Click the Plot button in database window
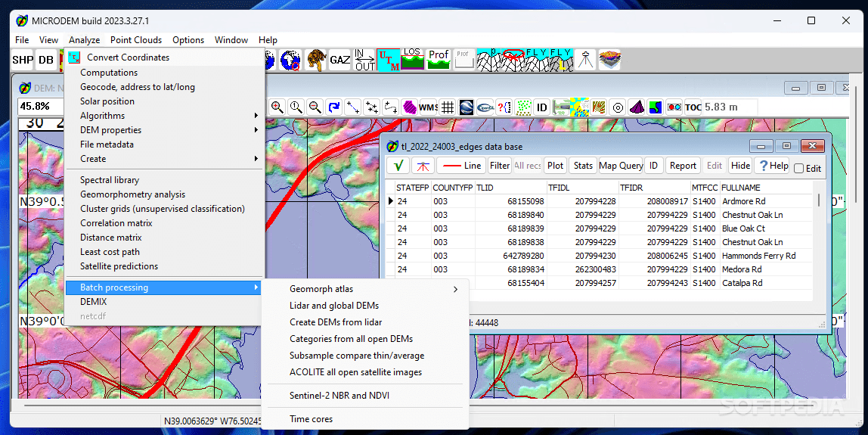 click(555, 165)
